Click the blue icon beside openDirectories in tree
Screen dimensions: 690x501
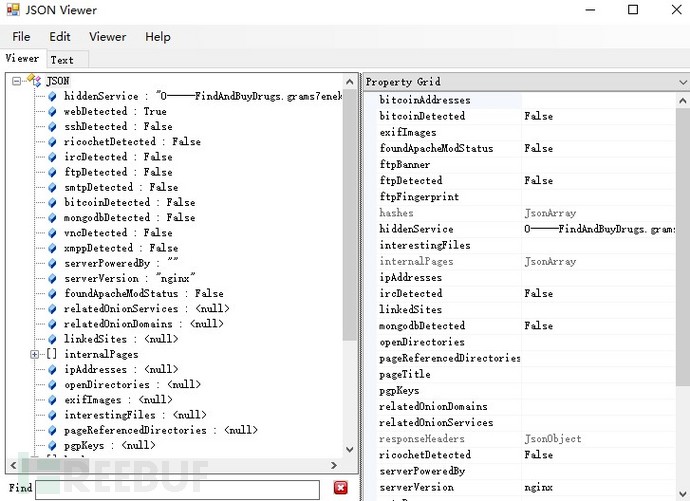[52, 385]
